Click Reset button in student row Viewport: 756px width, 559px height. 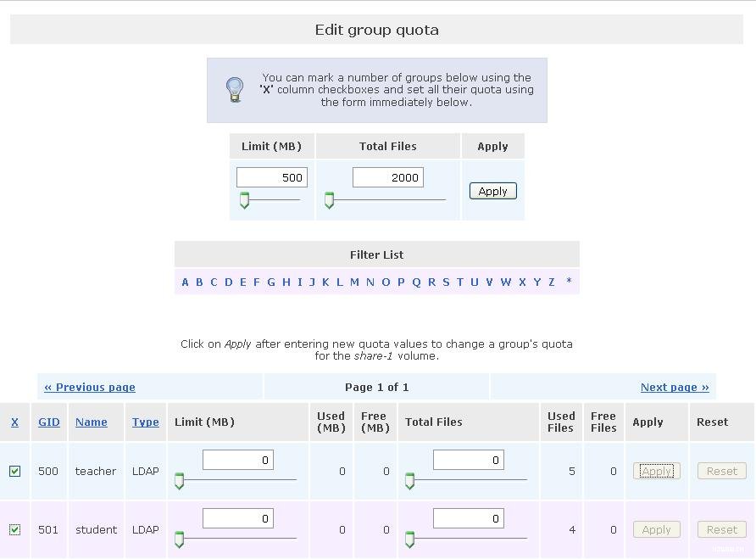pyautogui.click(x=722, y=529)
